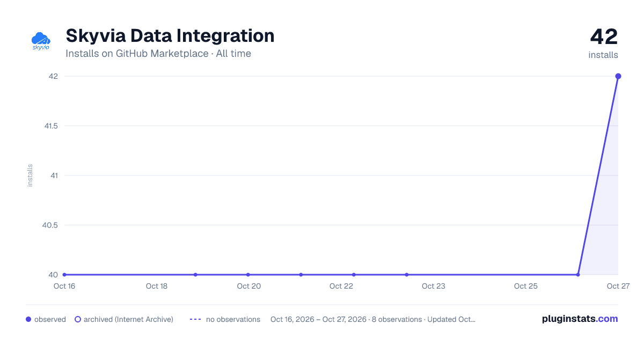Image resolution: width=644 pixels, height=338 pixels.
Task: Open the pluginstats.com link
Action: click(580, 319)
